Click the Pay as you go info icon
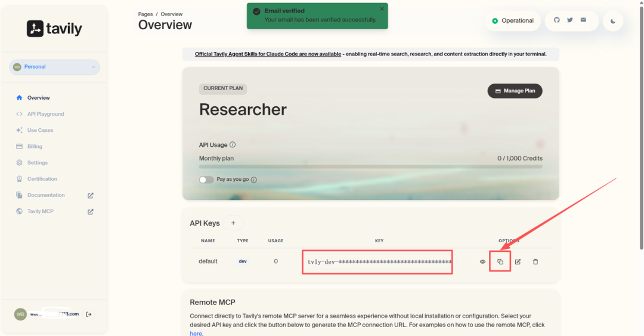Viewport: 644px width, 336px height. click(254, 180)
